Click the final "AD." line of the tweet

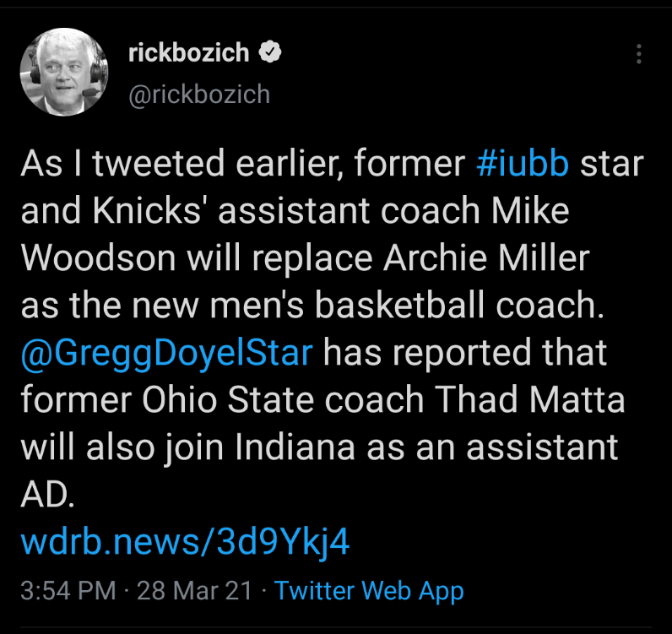click(x=47, y=495)
